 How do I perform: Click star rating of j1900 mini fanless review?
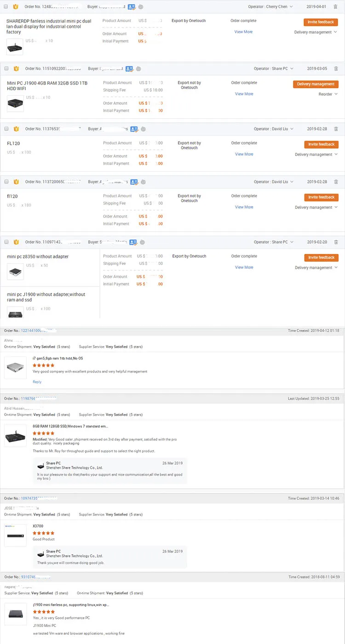point(44,612)
